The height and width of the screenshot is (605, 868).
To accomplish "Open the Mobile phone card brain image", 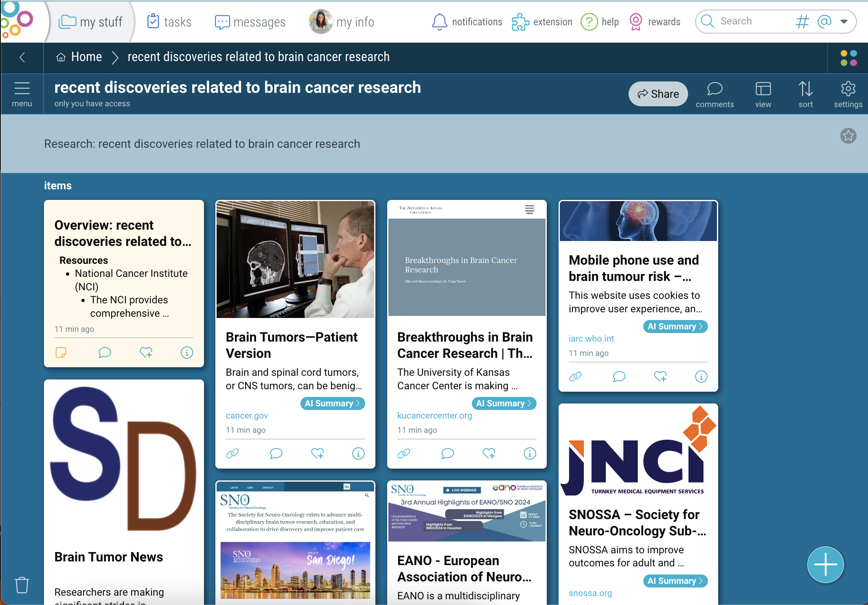I will (x=638, y=221).
